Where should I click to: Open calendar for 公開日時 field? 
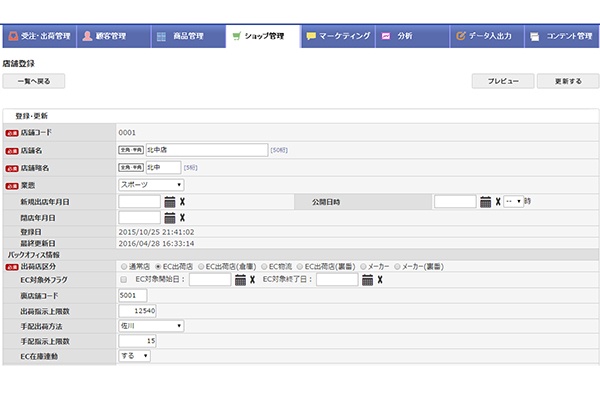(x=485, y=201)
